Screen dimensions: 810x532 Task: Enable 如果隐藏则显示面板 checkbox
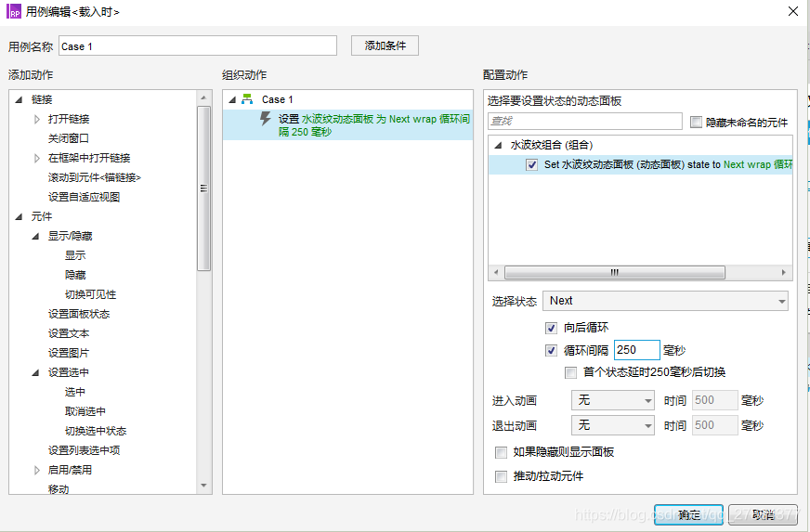[x=501, y=452]
